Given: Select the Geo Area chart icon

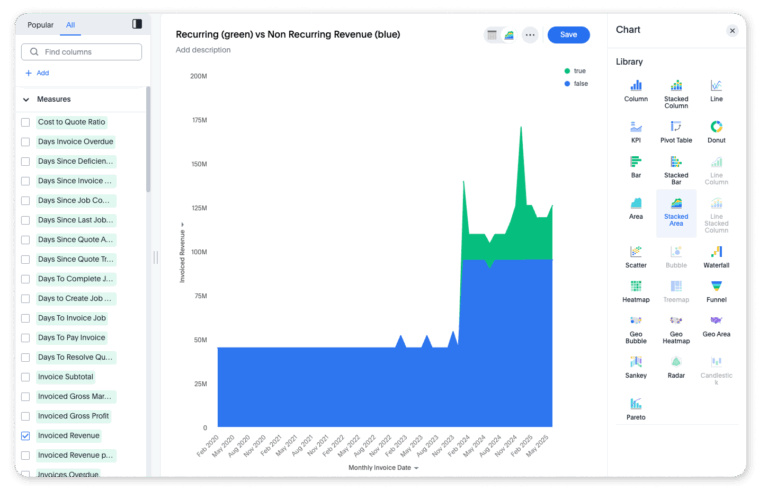Looking at the screenshot, I should [x=716, y=321].
